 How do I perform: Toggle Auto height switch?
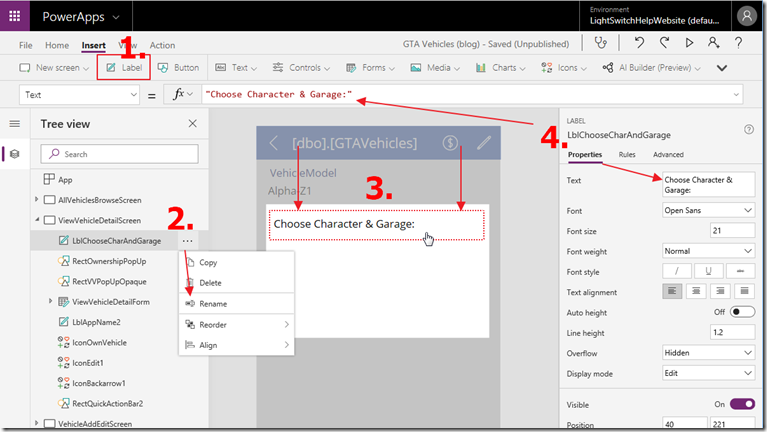742,312
